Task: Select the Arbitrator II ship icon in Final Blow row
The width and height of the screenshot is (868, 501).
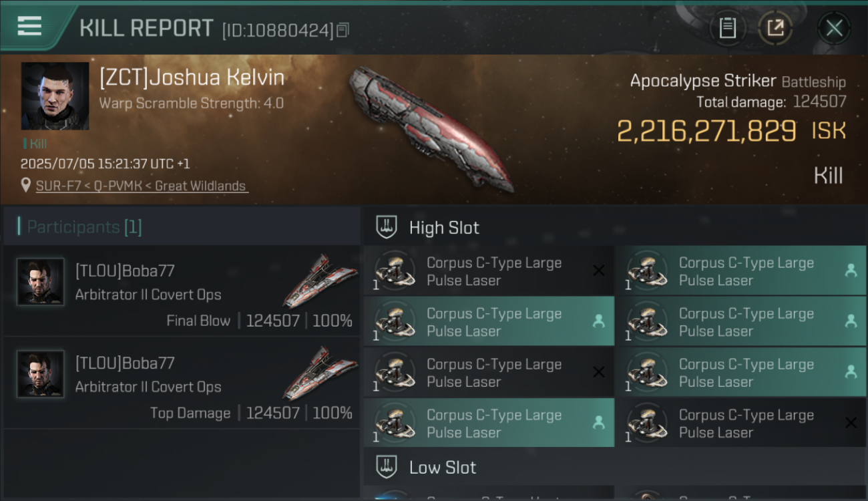Action: pos(319,279)
